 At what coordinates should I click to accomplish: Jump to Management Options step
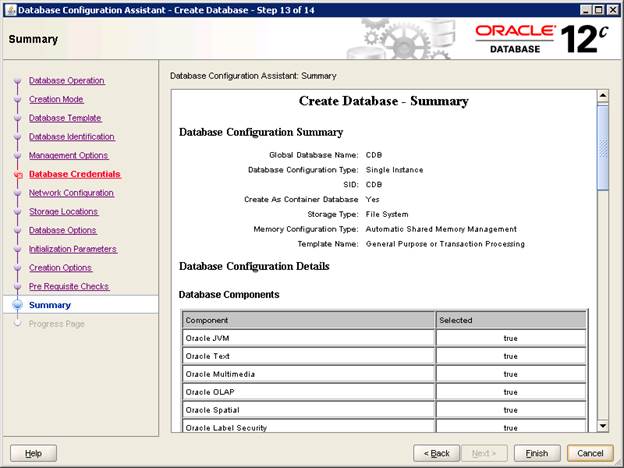(68, 155)
